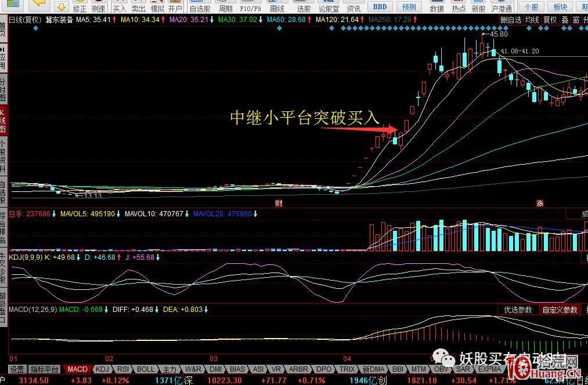This screenshot has width=588, height=385.
Task: Open the 沪港通 toolbar item
Action: tap(502, 7)
